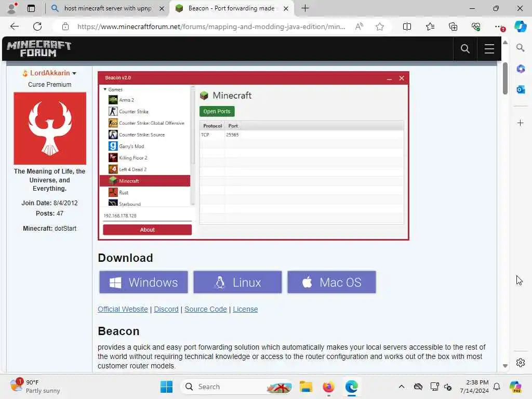Close the Beacon Port forwarding tab
The image size is (532, 399).
pyautogui.click(x=286, y=8)
